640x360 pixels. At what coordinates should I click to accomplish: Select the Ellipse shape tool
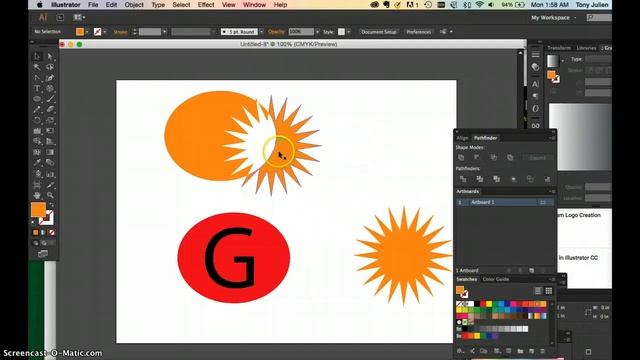pyautogui.click(x=37, y=99)
